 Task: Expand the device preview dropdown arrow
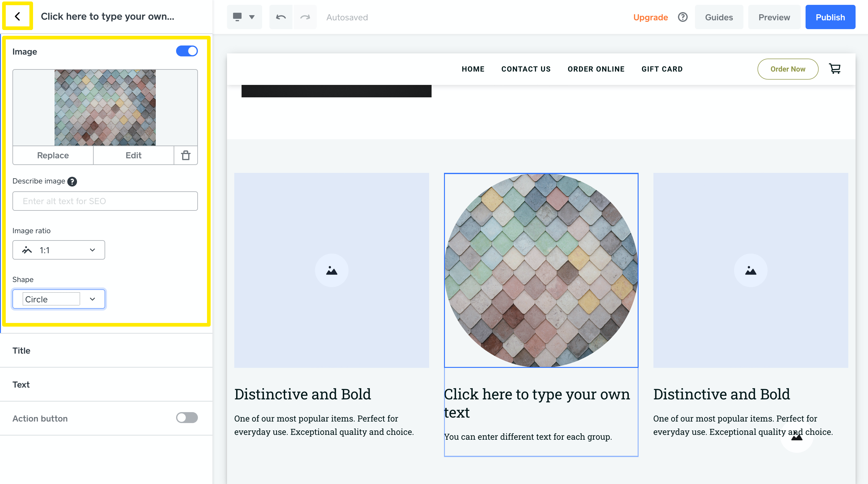(252, 17)
